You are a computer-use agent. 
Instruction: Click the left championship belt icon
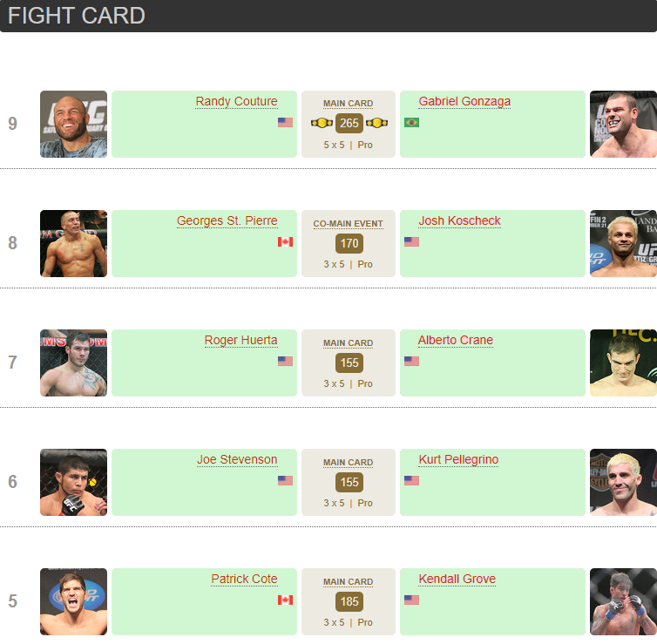322,123
